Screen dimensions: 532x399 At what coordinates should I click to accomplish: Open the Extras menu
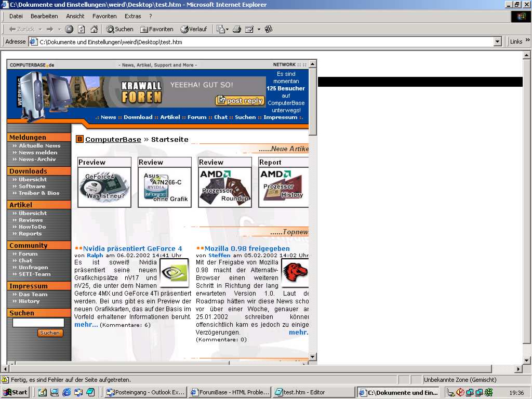132,16
